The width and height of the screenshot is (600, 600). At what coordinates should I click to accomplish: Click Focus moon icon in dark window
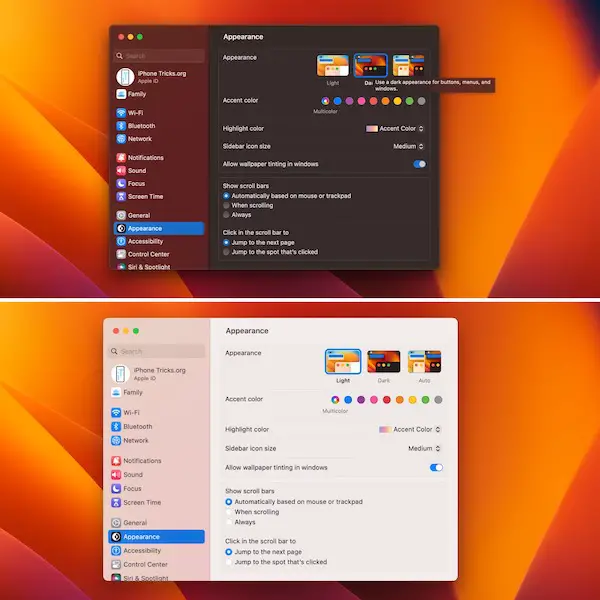(x=121, y=183)
